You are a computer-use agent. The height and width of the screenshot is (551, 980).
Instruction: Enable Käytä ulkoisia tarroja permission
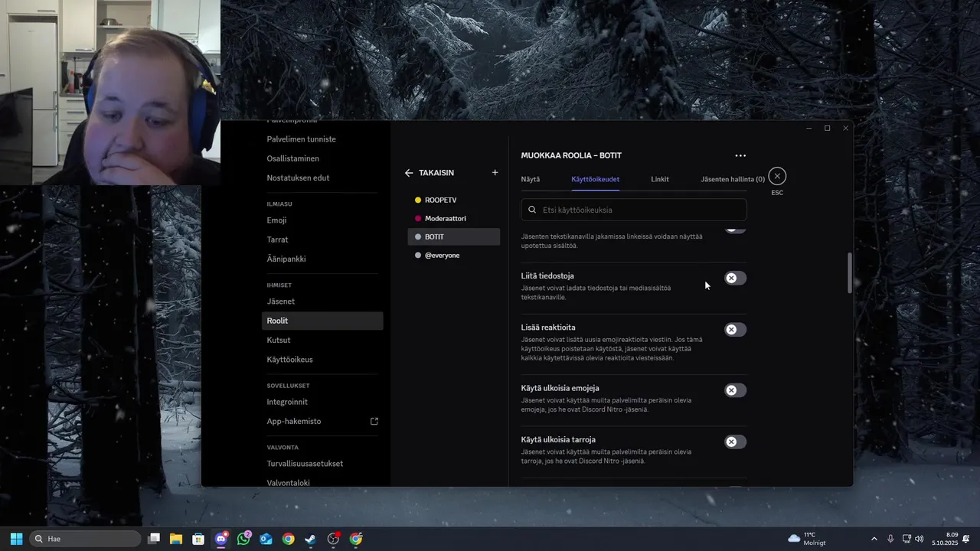click(735, 442)
